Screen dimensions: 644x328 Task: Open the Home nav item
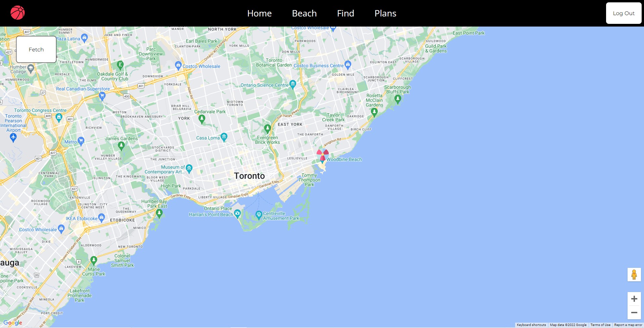259,13
